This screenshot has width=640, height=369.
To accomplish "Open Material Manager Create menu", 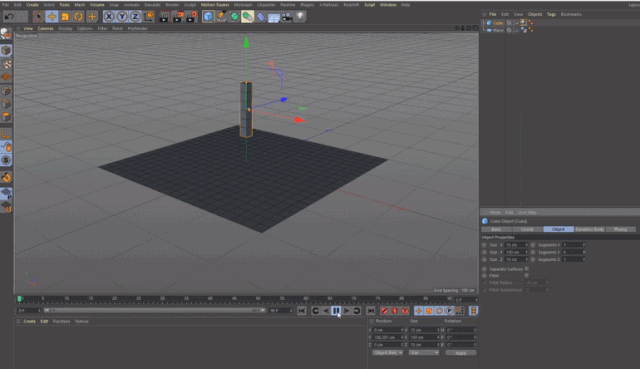I will 29,322.
